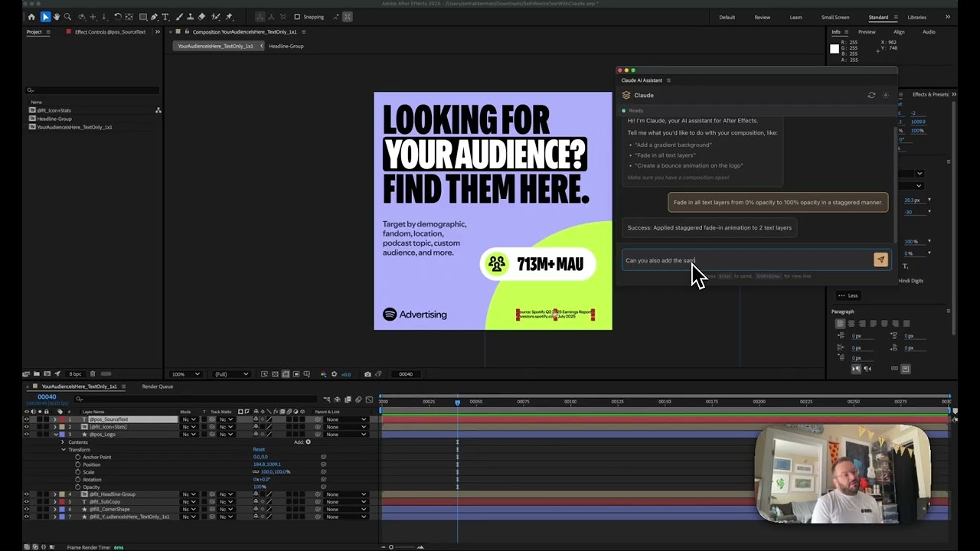This screenshot has height=551, width=980.
Task: Click the new folder icon in Project panel
Action: coord(36,374)
